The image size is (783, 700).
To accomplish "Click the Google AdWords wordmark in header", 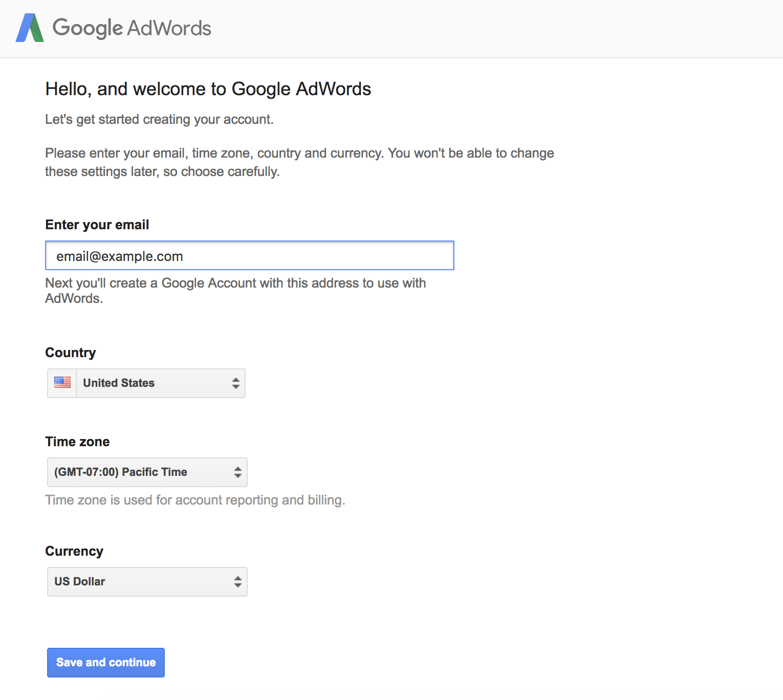I will [132, 28].
